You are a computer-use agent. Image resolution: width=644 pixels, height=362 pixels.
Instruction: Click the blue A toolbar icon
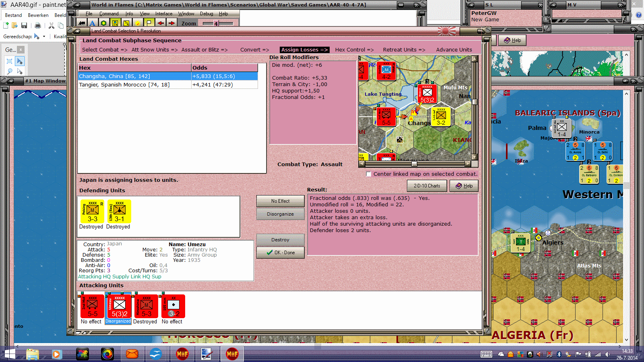coord(92,23)
